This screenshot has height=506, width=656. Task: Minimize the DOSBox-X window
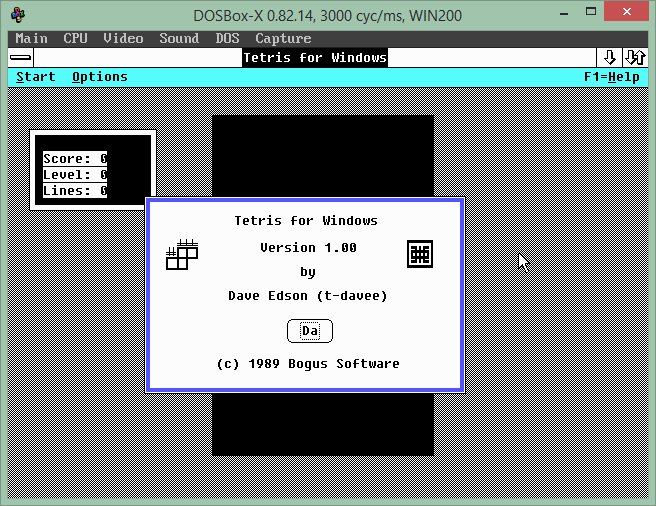tap(564, 13)
